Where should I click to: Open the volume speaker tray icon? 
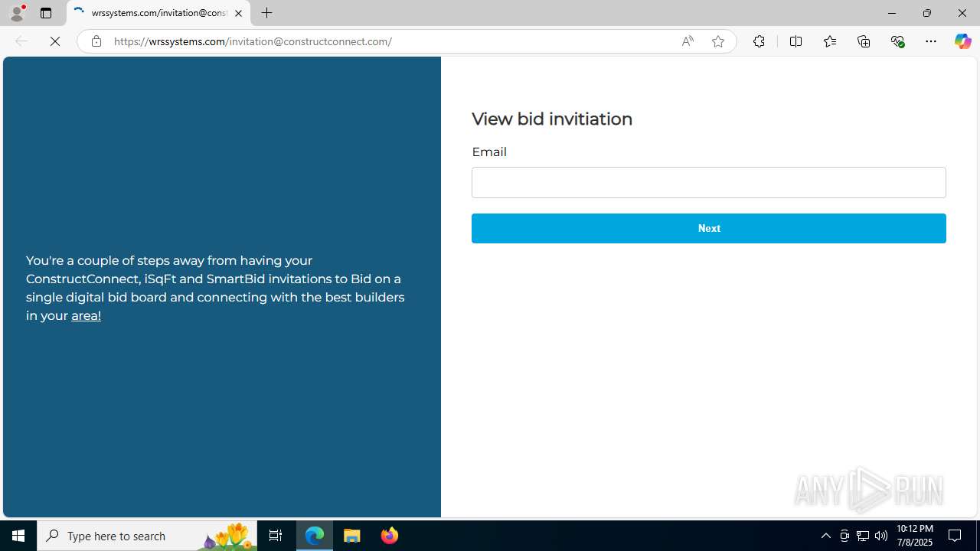[881, 536]
